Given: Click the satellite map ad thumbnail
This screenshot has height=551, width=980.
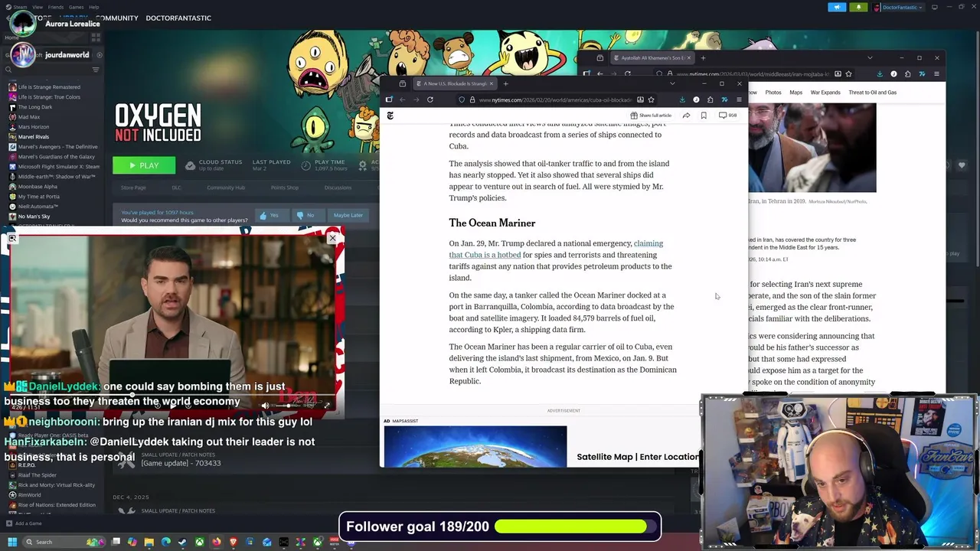Looking at the screenshot, I should click(475, 446).
